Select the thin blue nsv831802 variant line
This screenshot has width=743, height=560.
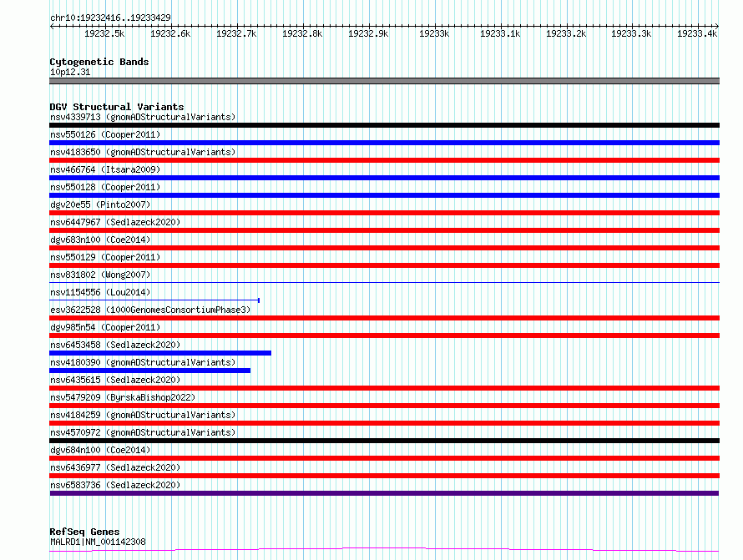pos(384,283)
